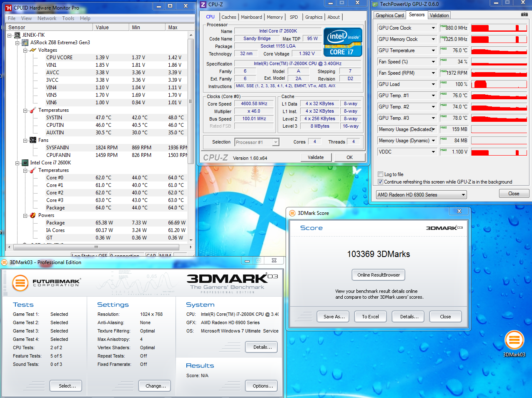This screenshot has height=398, width=532.
Task: Click the Intel Core i7 logo in CPU-Z
Action: pyautogui.click(x=343, y=42)
